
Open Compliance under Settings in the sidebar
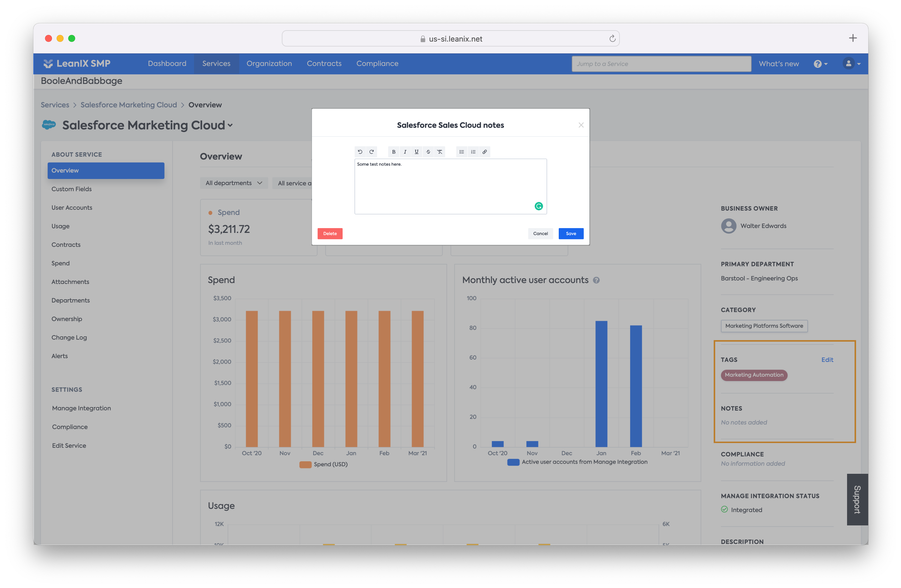pyautogui.click(x=70, y=427)
